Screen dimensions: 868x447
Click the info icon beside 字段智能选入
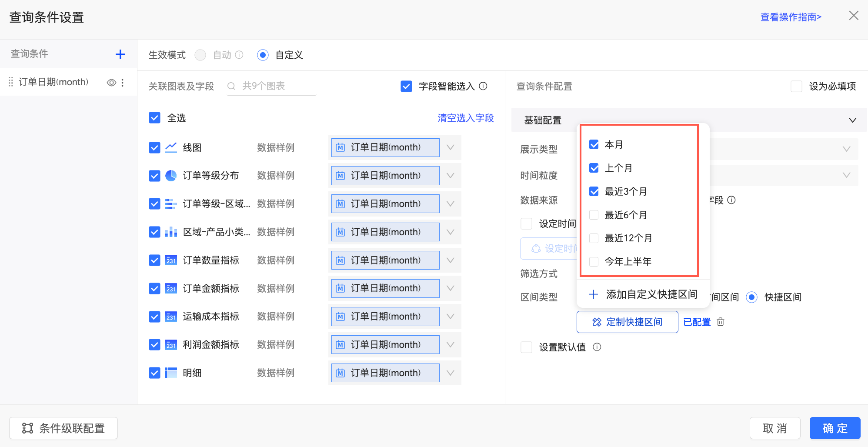(x=483, y=86)
